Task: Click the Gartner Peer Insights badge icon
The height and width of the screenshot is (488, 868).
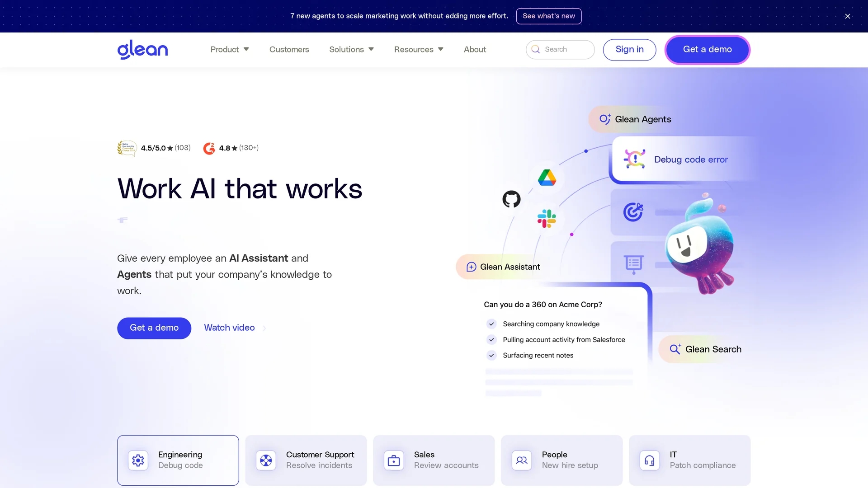Action: [x=127, y=148]
